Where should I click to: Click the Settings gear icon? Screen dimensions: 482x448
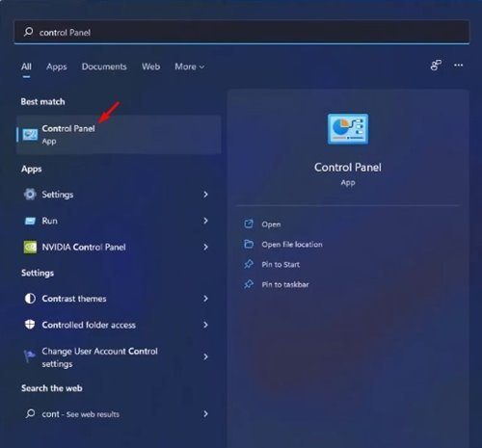(x=30, y=195)
